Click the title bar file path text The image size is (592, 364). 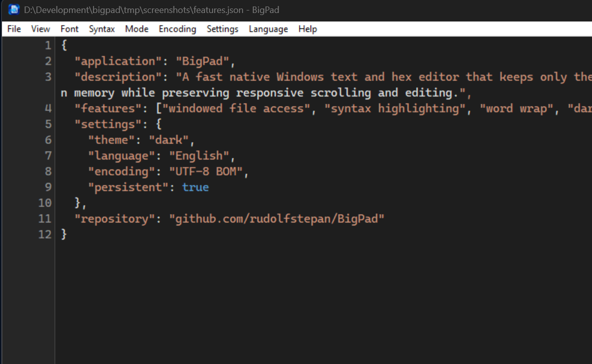click(x=133, y=10)
